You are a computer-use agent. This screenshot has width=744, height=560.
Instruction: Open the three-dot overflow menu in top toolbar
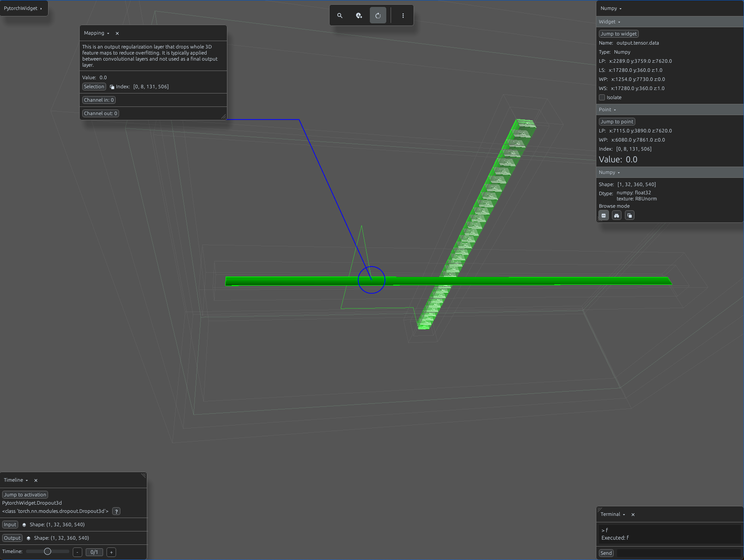tap(403, 16)
